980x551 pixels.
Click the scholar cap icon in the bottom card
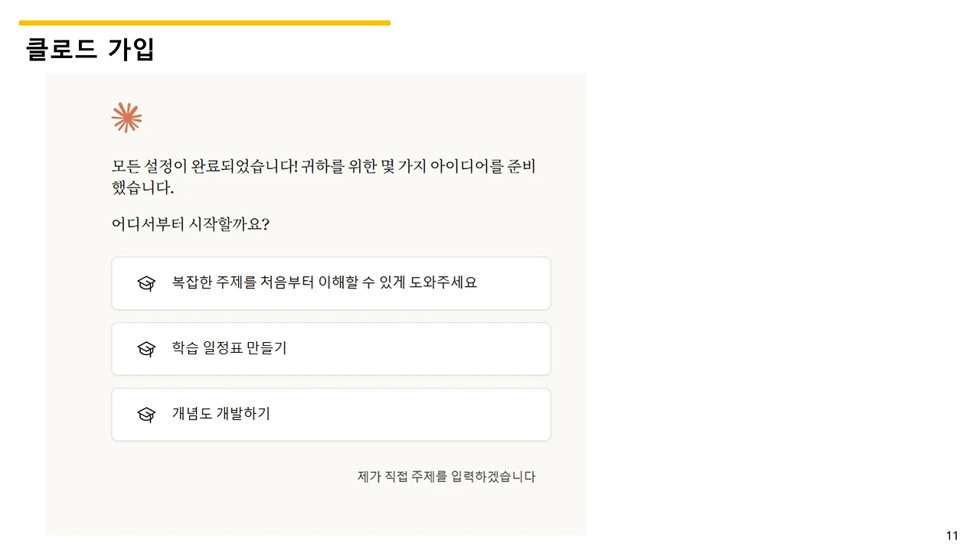pyautogui.click(x=146, y=414)
